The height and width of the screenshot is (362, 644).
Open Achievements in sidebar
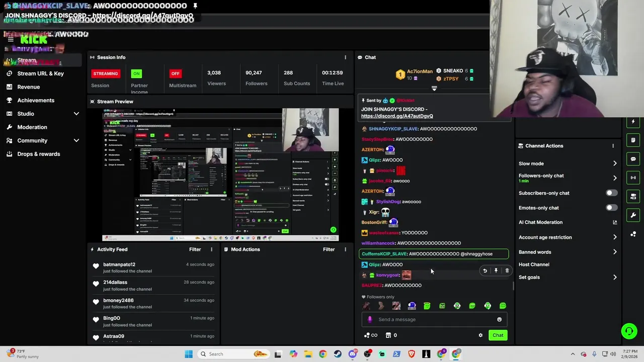pyautogui.click(x=36, y=100)
